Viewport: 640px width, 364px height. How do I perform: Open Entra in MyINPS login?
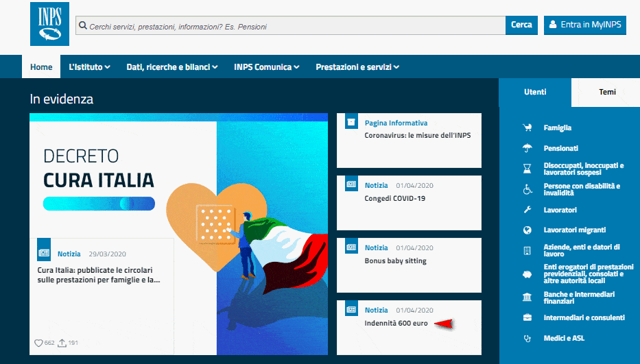click(585, 25)
